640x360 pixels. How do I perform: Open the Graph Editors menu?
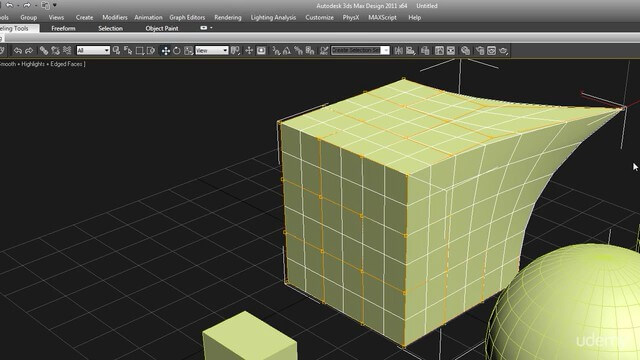(x=187, y=18)
